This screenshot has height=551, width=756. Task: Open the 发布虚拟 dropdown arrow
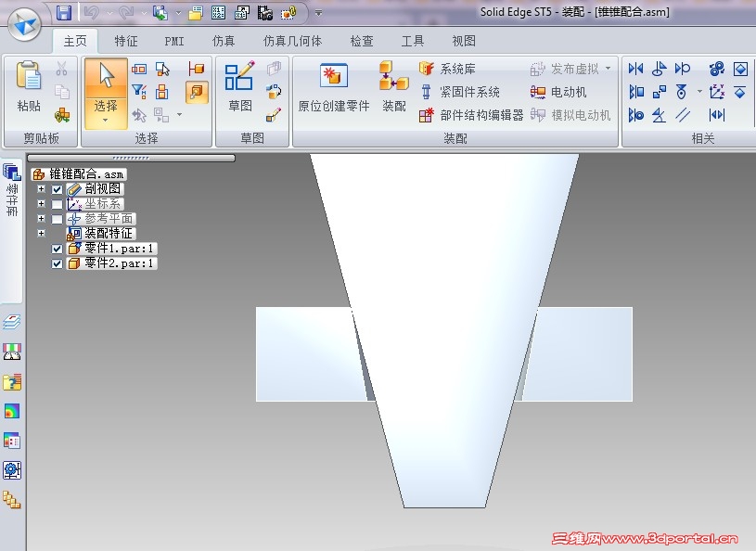608,69
